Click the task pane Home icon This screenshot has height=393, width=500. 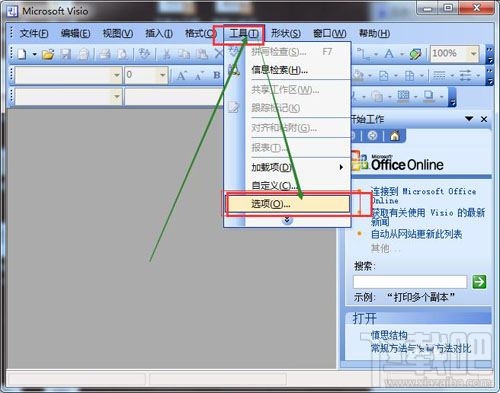click(395, 136)
